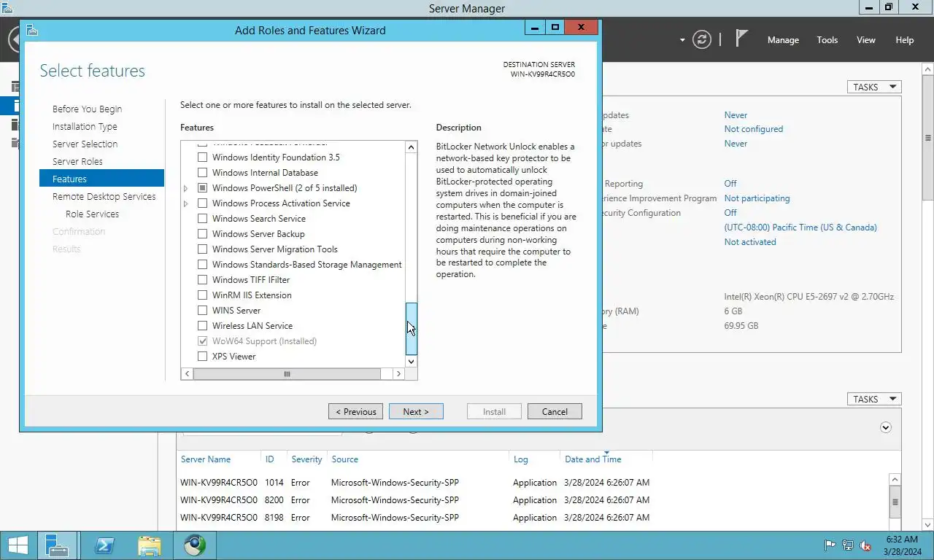934x560 pixels.
Task: Sort events by the Severity column
Action: [306, 459]
